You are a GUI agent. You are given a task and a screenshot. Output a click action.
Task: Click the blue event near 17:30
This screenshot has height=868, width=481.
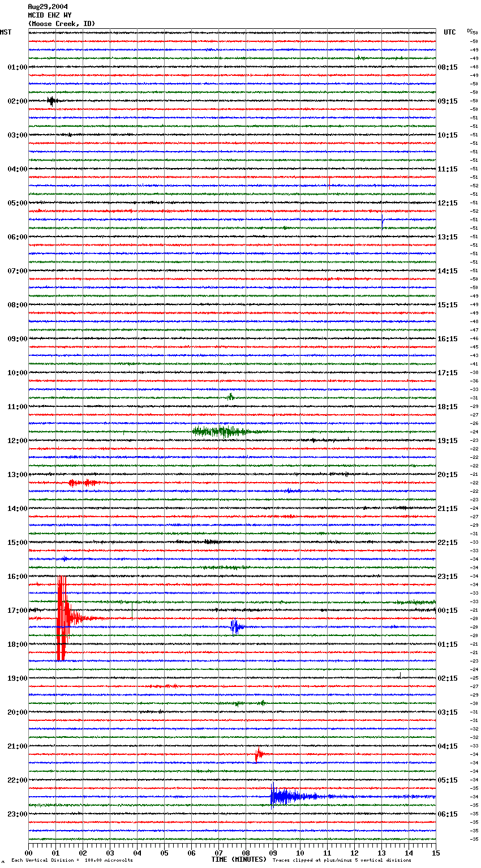point(237,627)
